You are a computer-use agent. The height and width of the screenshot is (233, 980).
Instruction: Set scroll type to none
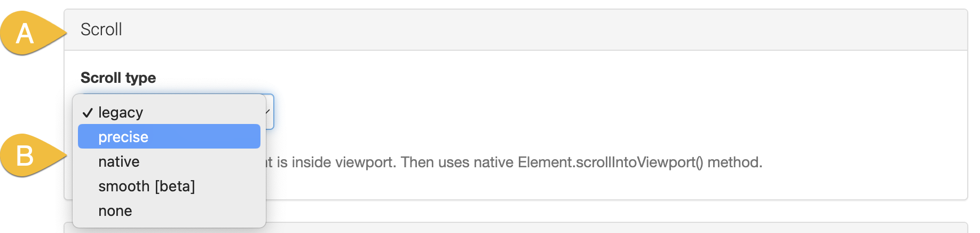pos(115,211)
